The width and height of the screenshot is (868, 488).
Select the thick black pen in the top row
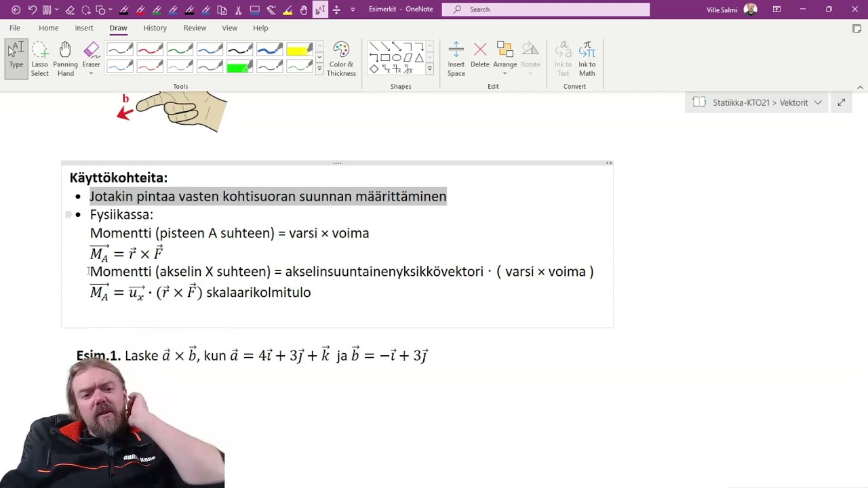click(239, 49)
